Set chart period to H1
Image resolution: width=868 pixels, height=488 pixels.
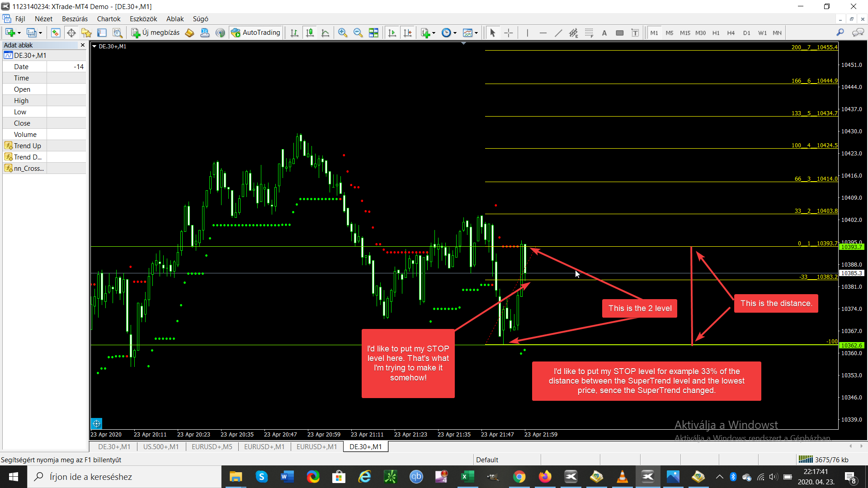point(716,33)
